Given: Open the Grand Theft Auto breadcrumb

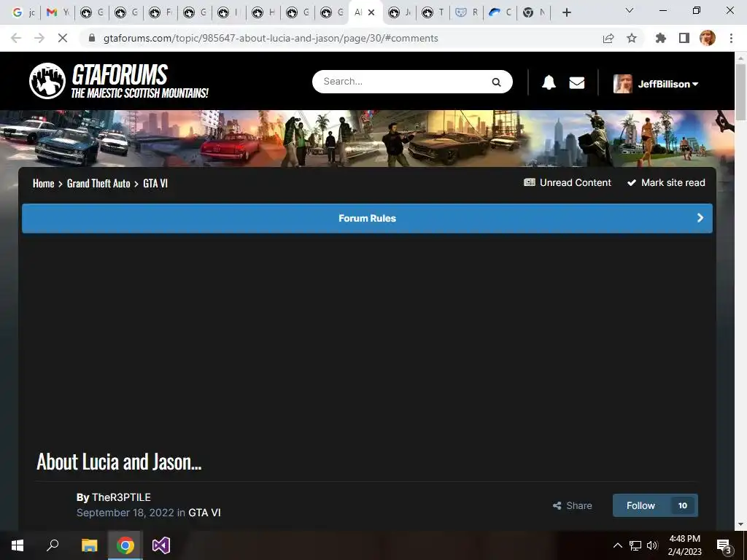Looking at the screenshot, I should click(98, 183).
